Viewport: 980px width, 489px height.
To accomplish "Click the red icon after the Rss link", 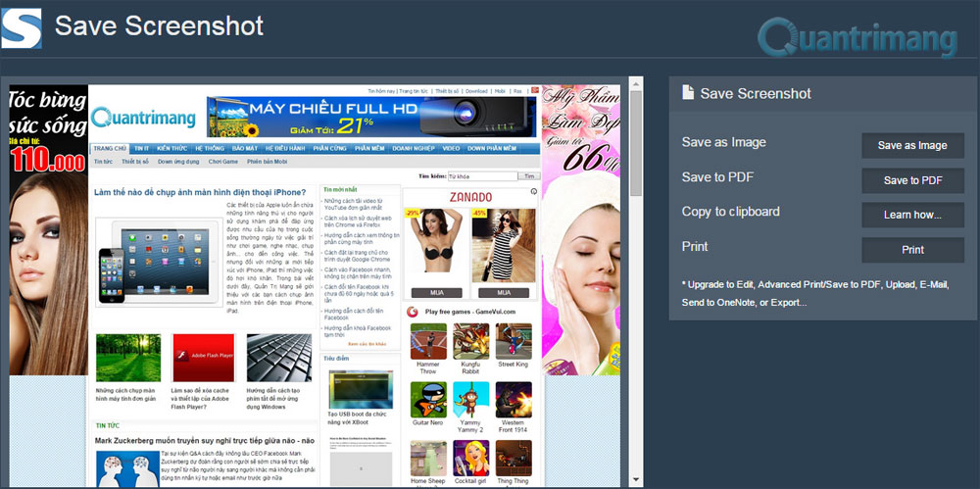I will coord(535,90).
